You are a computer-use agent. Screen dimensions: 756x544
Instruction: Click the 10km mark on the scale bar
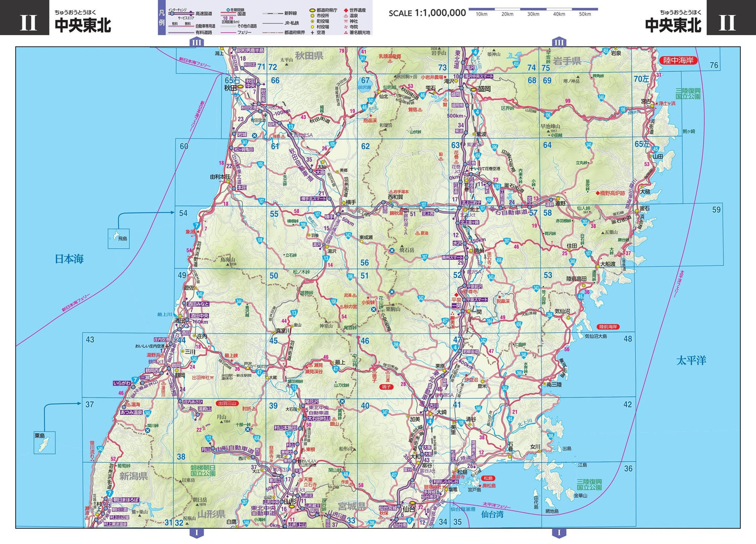point(481,14)
